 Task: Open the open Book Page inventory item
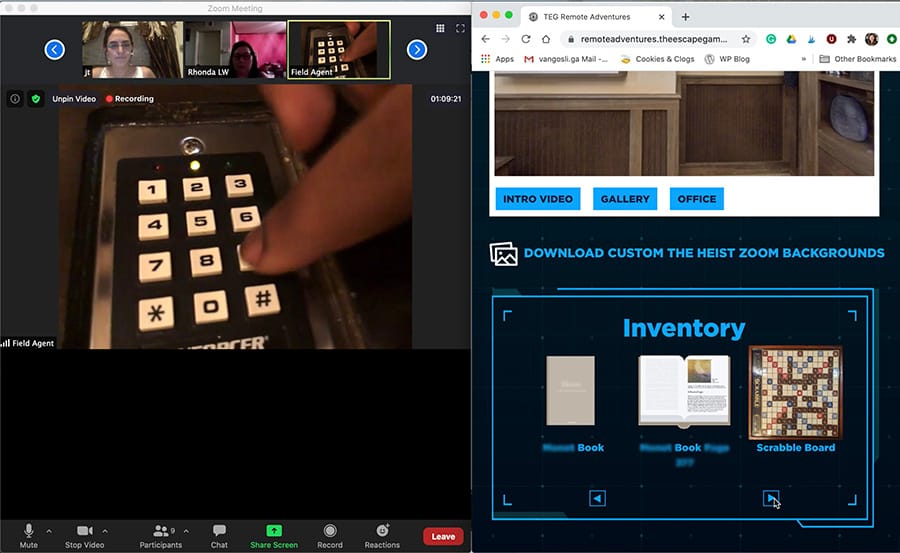pyautogui.click(x=684, y=392)
